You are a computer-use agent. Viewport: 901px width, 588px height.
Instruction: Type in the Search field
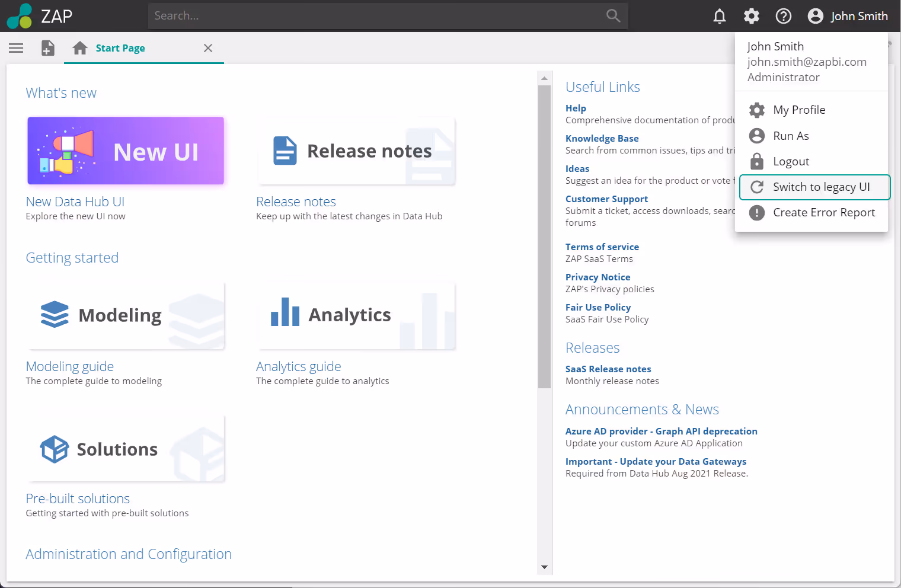(373, 16)
